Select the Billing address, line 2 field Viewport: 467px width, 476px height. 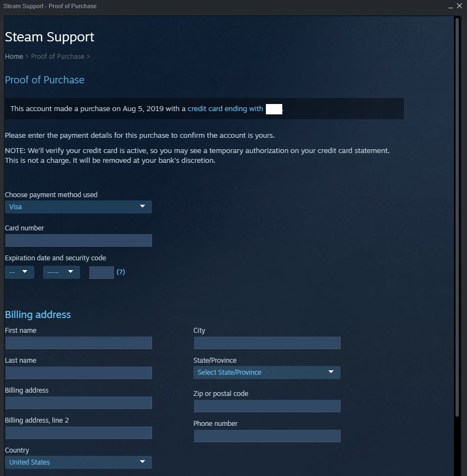78,432
